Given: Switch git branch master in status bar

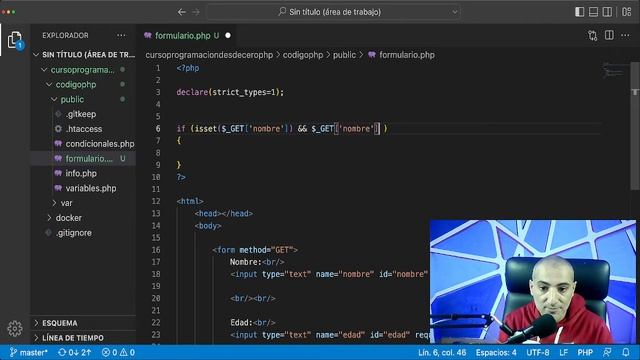Looking at the screenshot, I should [29, 352].
